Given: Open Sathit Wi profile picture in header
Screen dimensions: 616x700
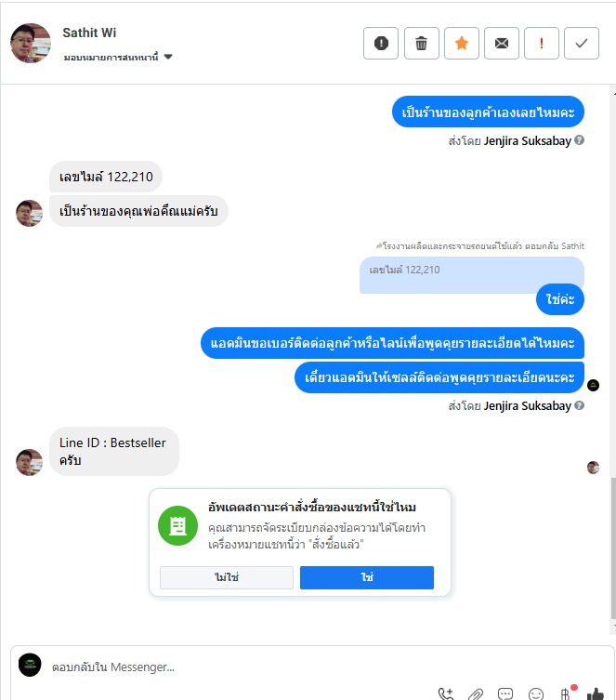Looking at the screenshot, I should tap(31, 44).
